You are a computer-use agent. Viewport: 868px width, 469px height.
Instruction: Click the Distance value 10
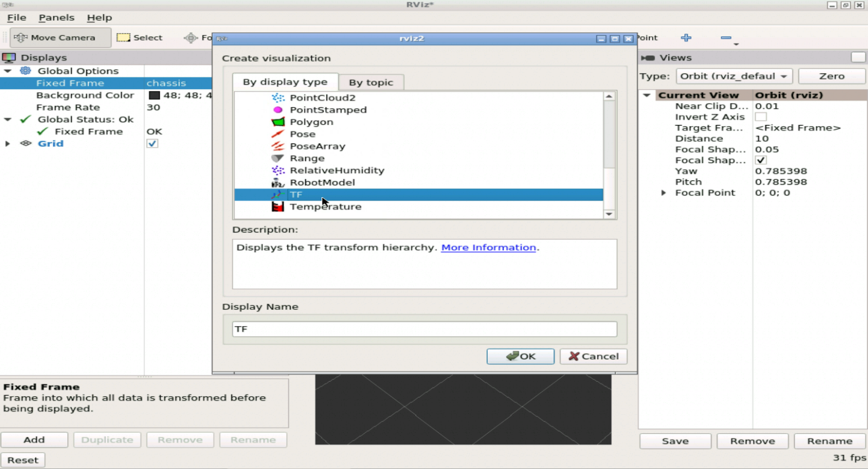(x=762, y=138)
